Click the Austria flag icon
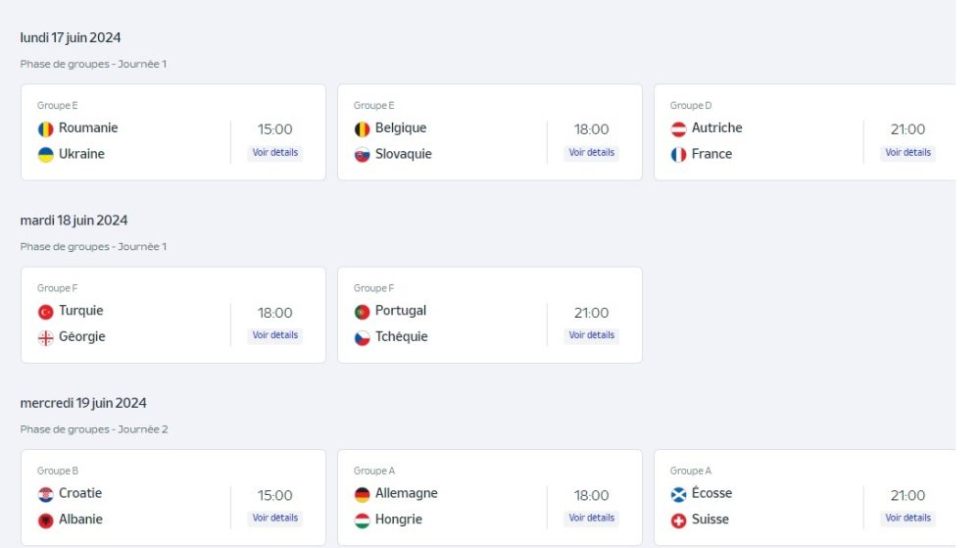 coord(678,128)
